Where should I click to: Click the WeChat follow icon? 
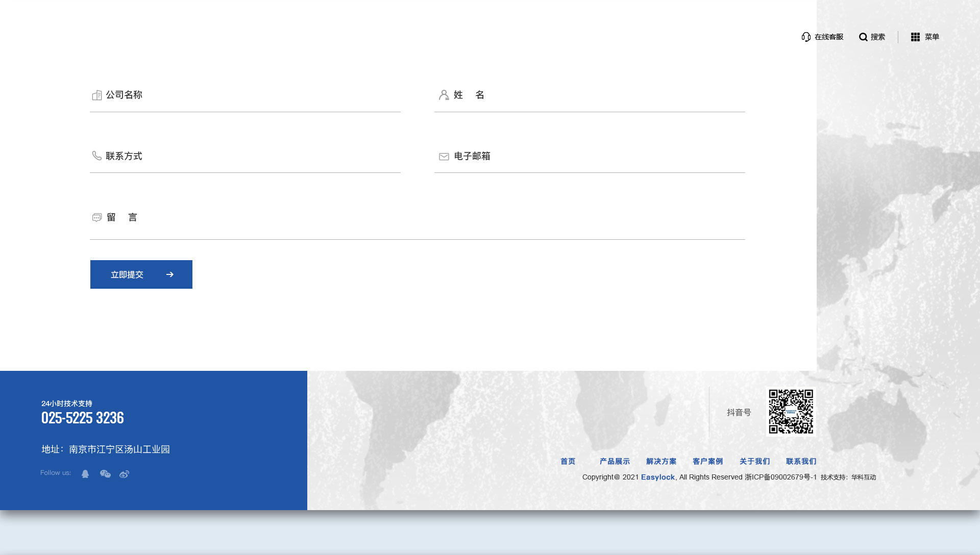click(x=105, y=474)
